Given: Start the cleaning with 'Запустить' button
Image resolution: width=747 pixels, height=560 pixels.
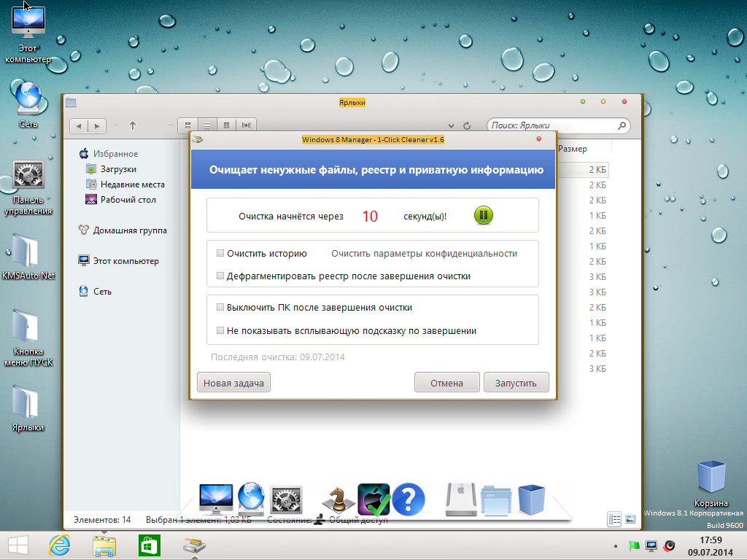Looking at the screenshot, I should (x=516, y=383).
